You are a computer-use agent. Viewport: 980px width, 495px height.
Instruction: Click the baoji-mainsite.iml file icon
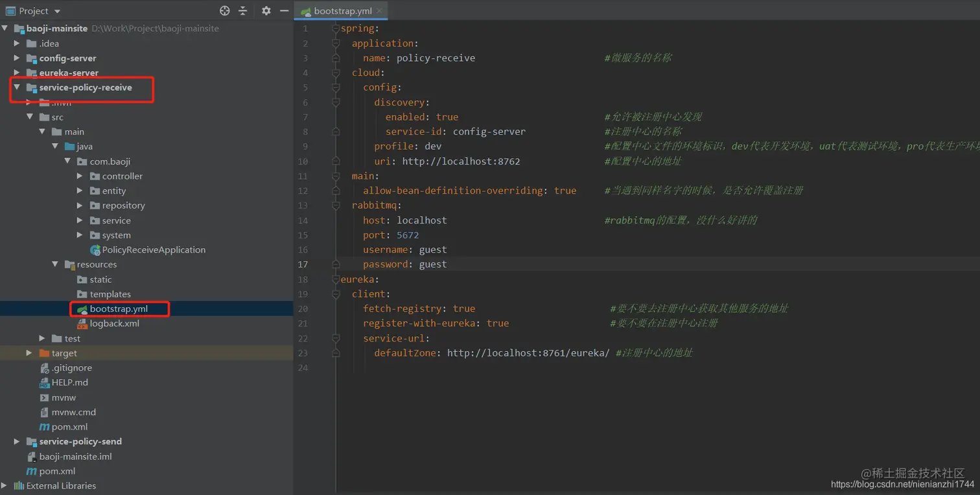click(x=31, y=457)
